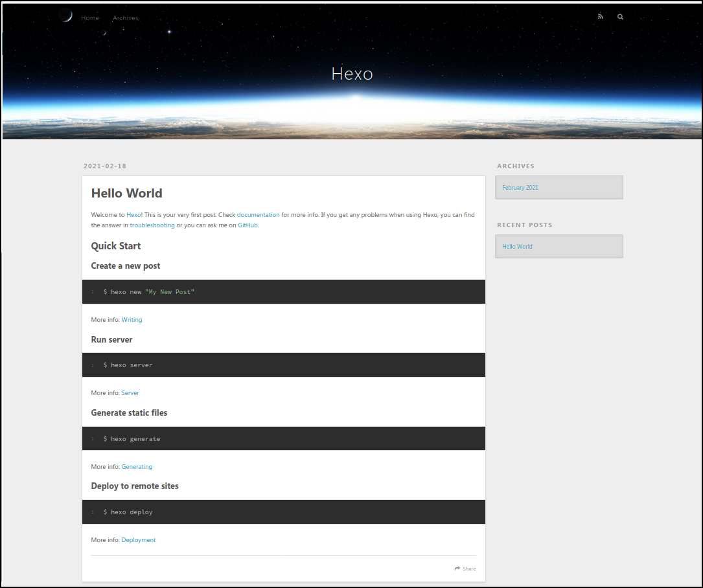Click the Hexo site title in banner
Viewport: 703px width, 588px height.
coord(352,74)
